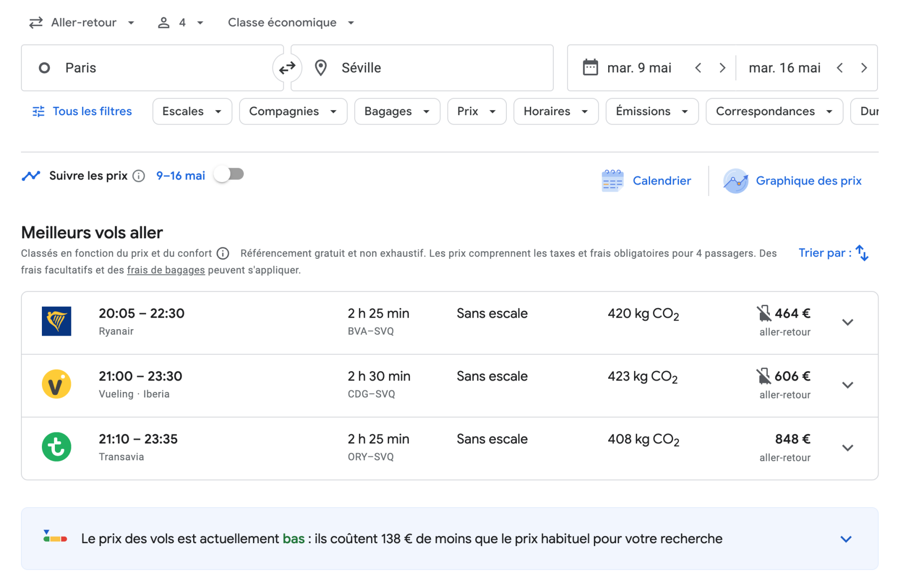The image size is (898, 588).
Task: Edit the Paris origin field
Action: pyautogui.click(x=152, y=68)
